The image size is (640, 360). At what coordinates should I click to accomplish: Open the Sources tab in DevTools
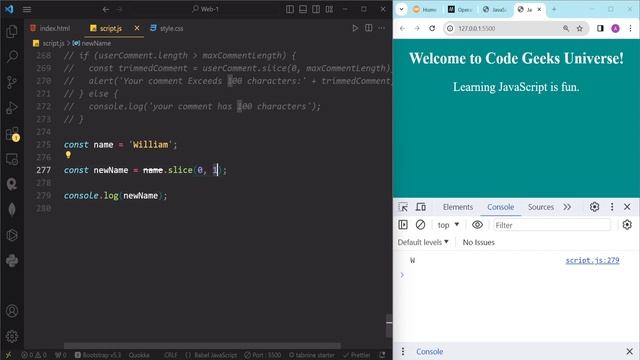pyautogui.click(x=540, y=207)
